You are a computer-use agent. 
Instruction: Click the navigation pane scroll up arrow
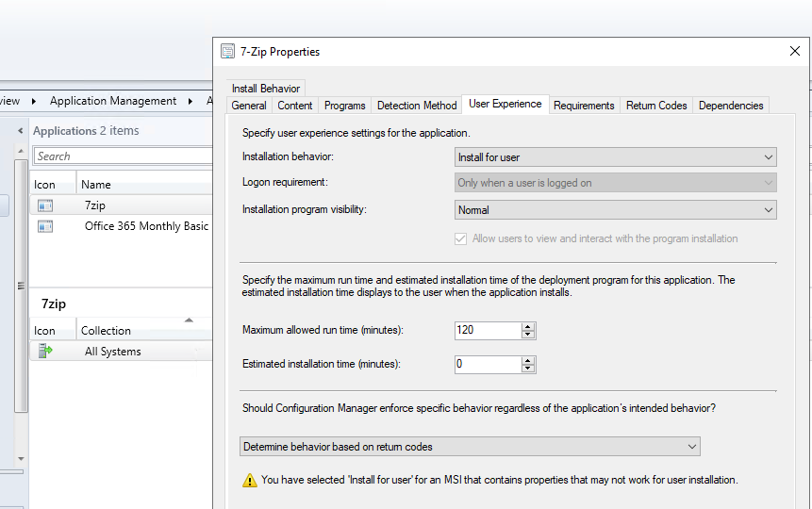pos(21,151)
